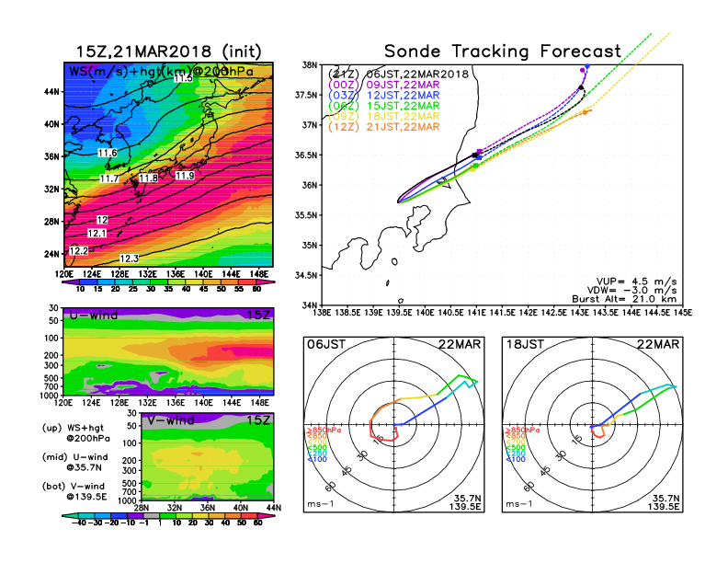Click the blue landing dot of the 03Z track

click(x=587, y=66)
